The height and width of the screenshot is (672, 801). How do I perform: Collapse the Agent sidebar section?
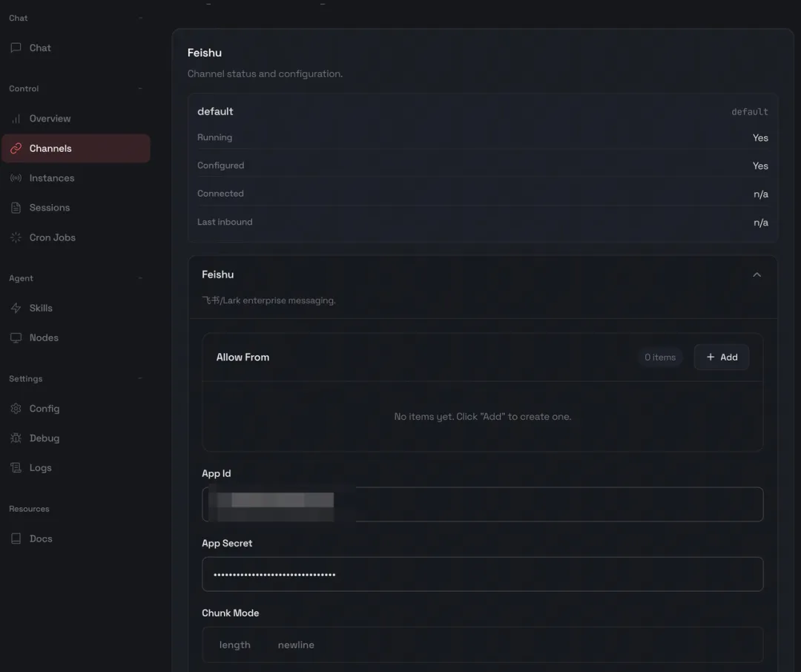point(140,278)
